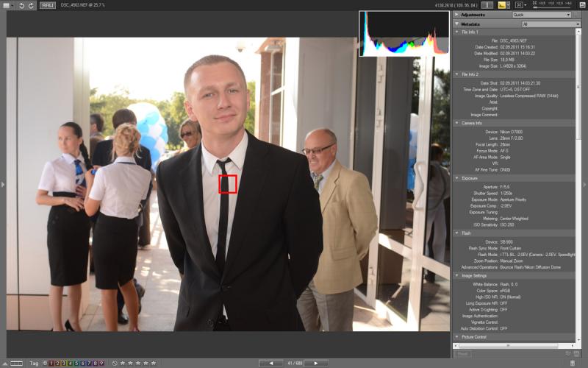Click the Tag label in status bar

click(34, 363)
